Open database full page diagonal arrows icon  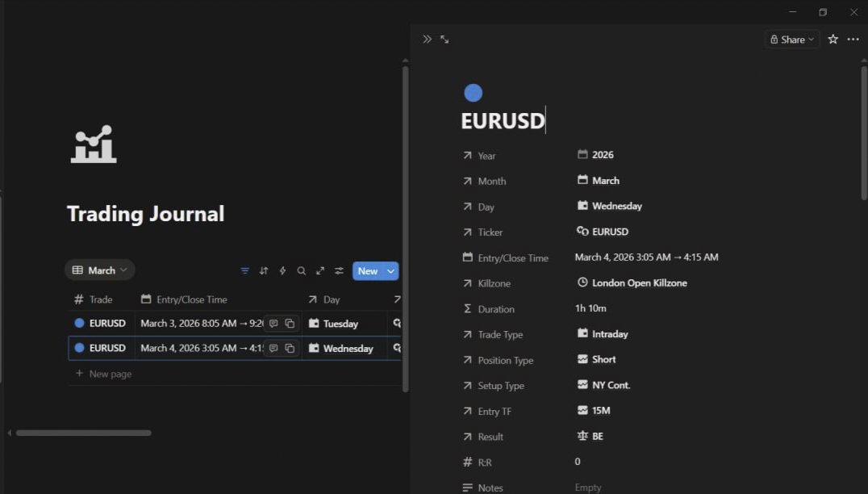[320, 271]
